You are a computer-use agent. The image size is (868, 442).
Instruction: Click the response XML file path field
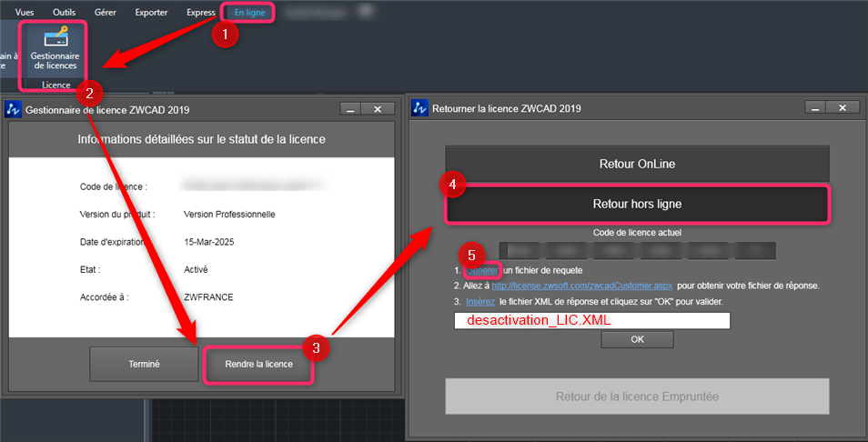tap(591, 321)
